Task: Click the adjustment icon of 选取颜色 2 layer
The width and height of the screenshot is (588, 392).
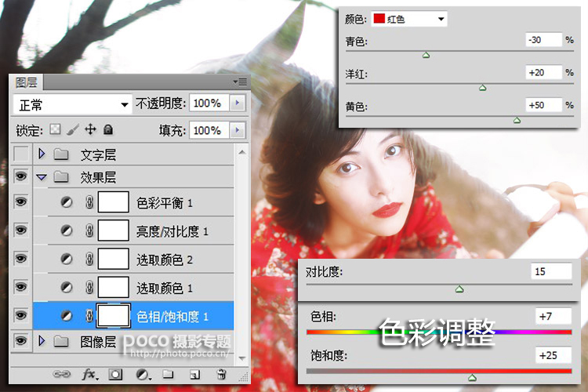Action: pyautogui.click(x=67, y=259)
